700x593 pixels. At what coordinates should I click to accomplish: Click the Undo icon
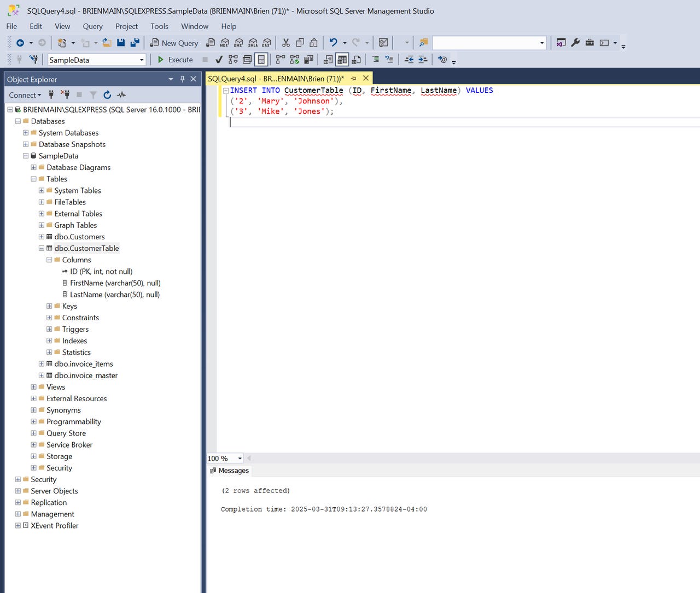(332, 43)
